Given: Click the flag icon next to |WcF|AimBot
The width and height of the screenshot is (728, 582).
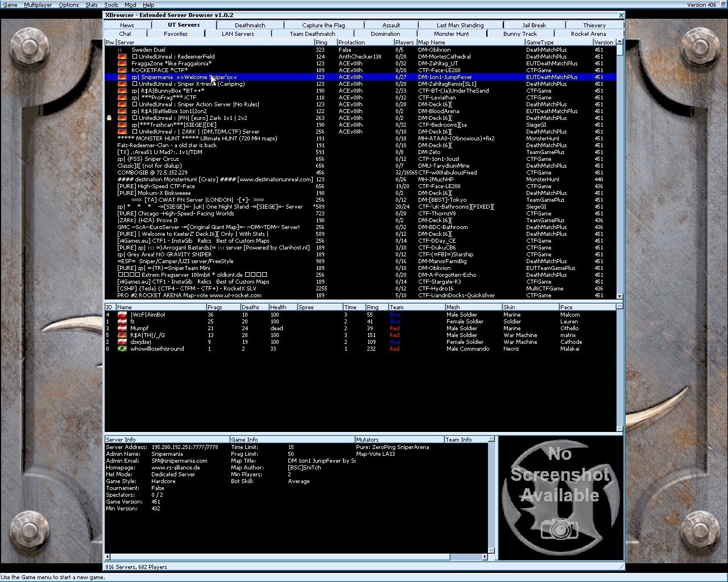Looking at the screenshot, I should (x=122, y=315).
